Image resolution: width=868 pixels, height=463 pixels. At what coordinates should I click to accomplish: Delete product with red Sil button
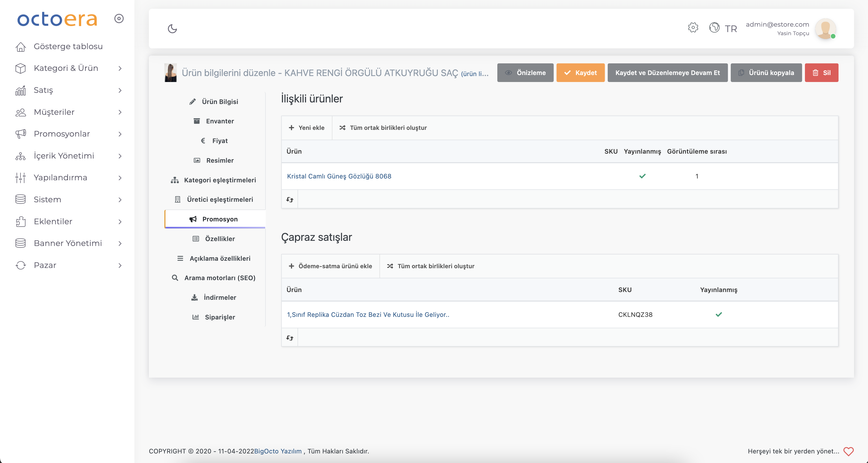[821, 73]
